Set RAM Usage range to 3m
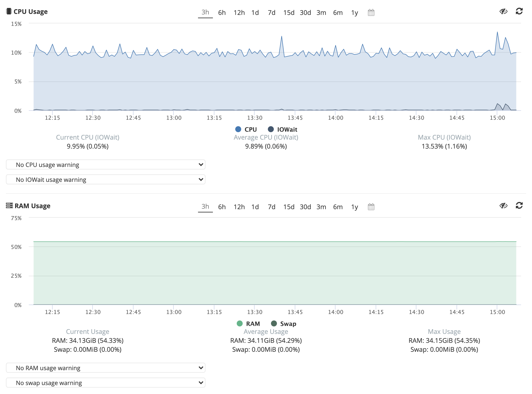Image resolution: width=532 pixels, height=394 pixels. pyautogui.click(x=321, y=207)
